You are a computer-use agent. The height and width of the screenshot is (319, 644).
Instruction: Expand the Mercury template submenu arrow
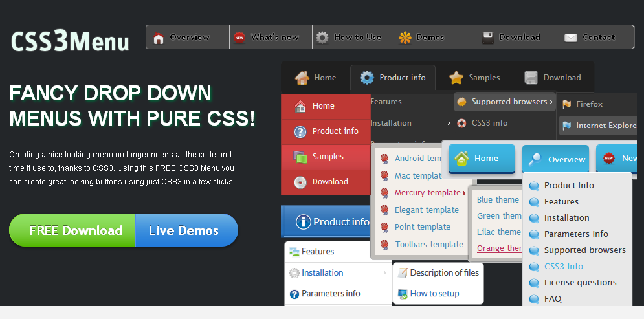click(465, 193)
